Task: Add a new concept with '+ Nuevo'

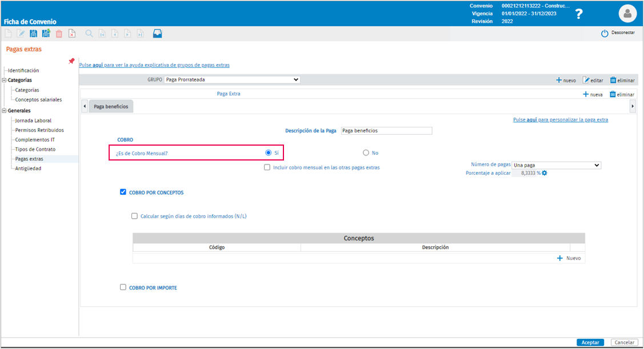Action: [x=569, y=258]
